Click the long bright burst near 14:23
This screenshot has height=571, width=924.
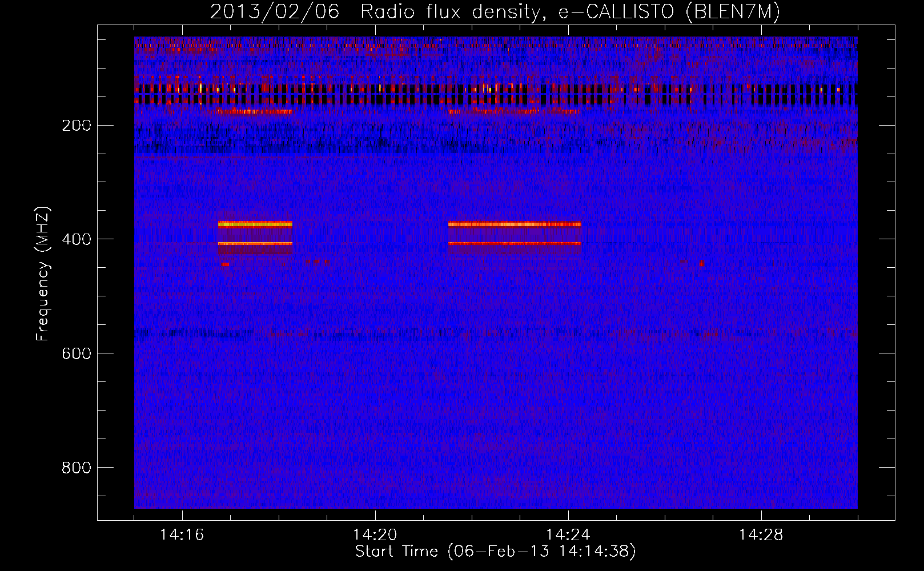pos(515,234)
